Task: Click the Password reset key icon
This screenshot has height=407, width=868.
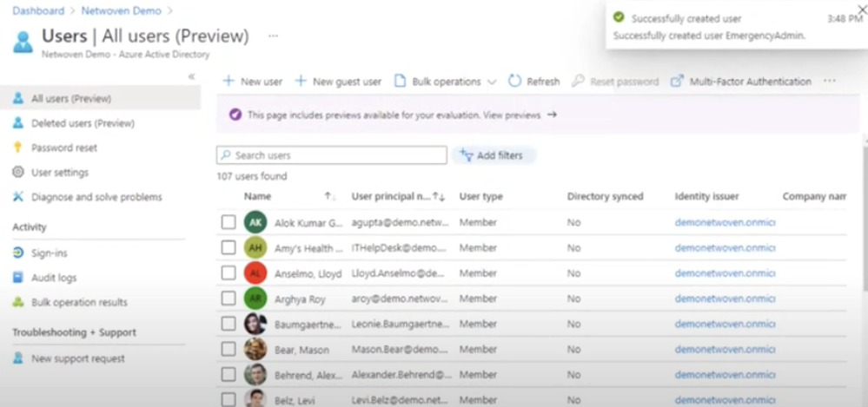Action: click(x=18, y=148)
